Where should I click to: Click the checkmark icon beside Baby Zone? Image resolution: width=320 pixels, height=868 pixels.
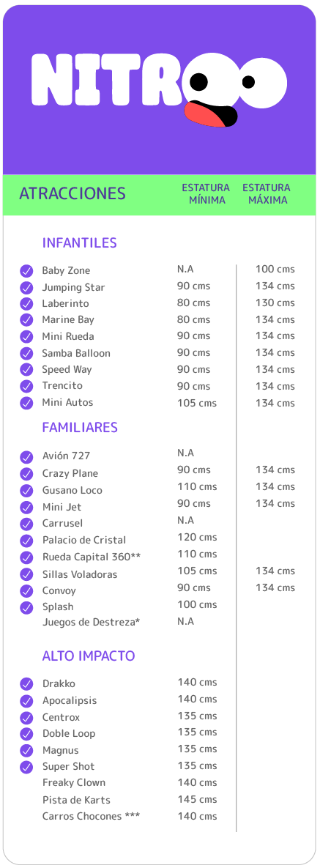pos(26,271)
